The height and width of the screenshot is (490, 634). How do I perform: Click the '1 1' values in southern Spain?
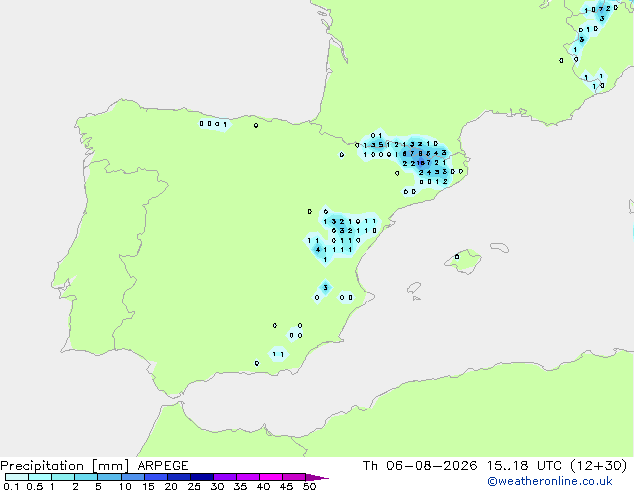pos(278,355)
